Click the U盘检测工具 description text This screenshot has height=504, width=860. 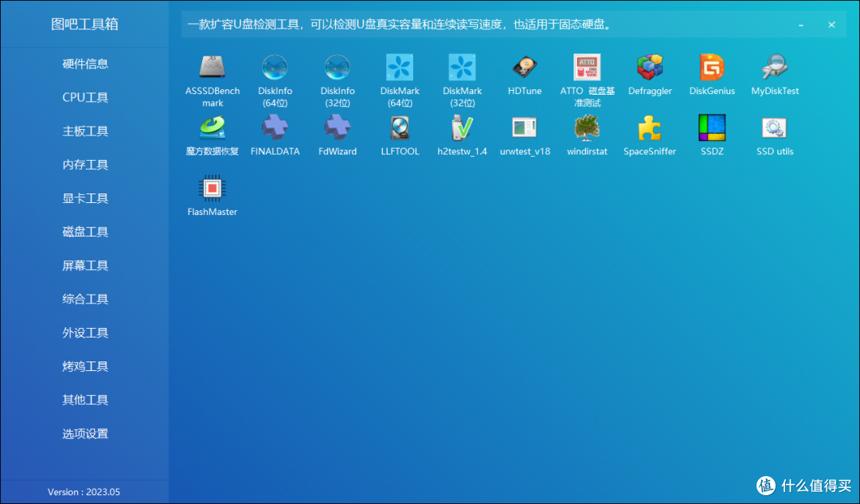click(400, 25)
